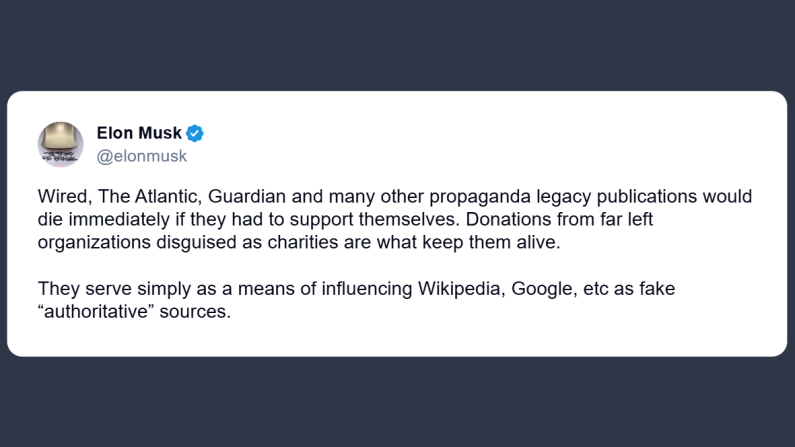The height and width of the screenshot is (447, 795).
Task: Click the "Elon Musk" display name
Action: point(139,133)
